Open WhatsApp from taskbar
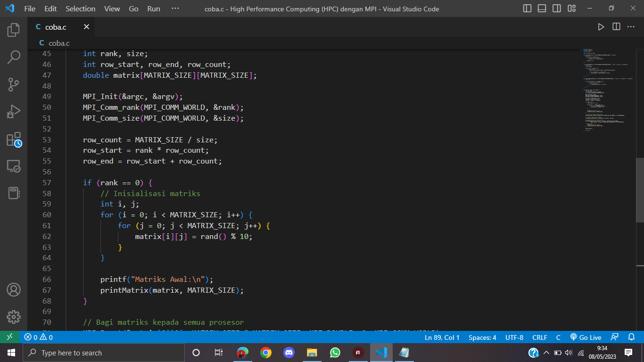 335,353
